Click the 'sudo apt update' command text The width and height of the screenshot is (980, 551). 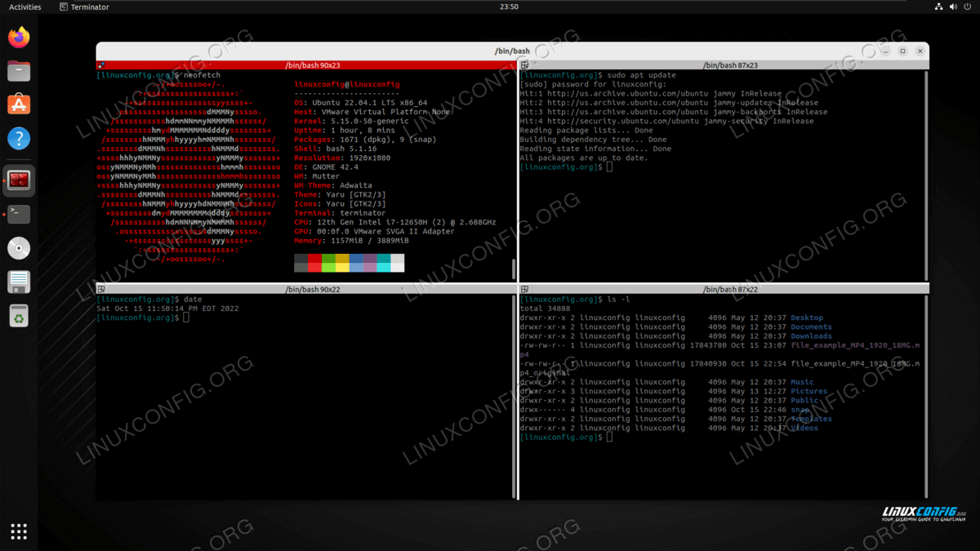coord(642,75)
